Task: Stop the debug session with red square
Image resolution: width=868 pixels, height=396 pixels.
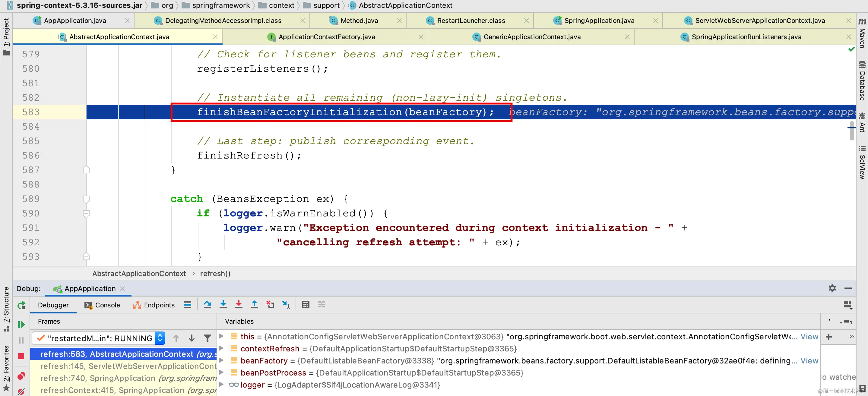Action: point(21,356)
